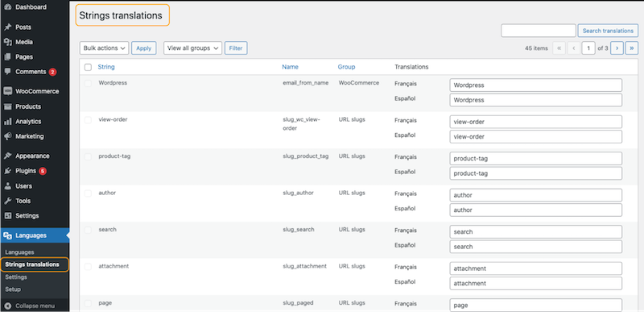Open Strings translations submenu item
The image size is (644, 312).
[x=32, y=264]
